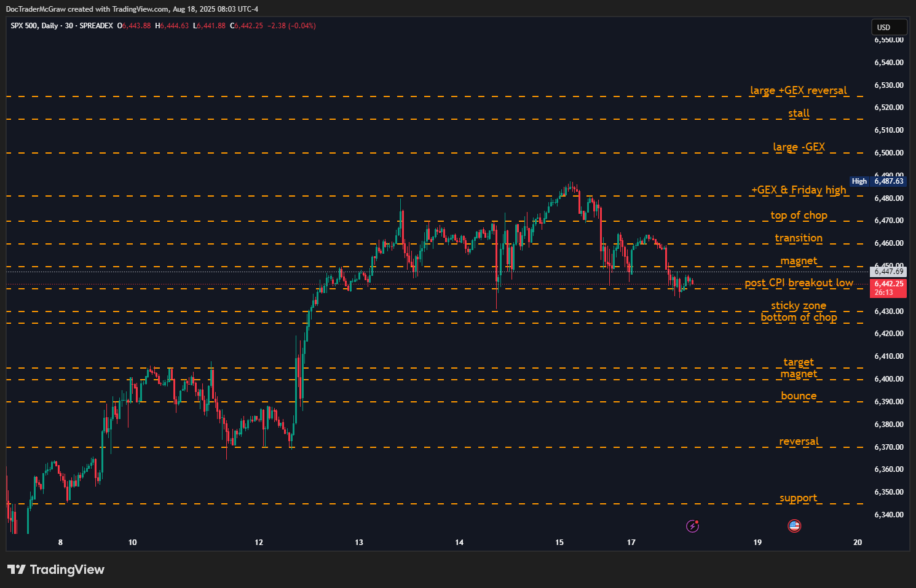Click the 'support' level label

(799, 498)
